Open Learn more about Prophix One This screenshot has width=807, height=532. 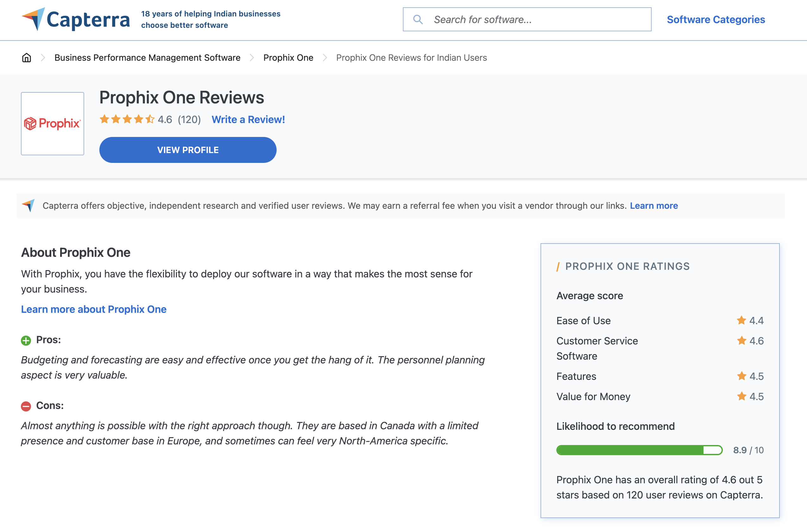(x=94, y=309)
